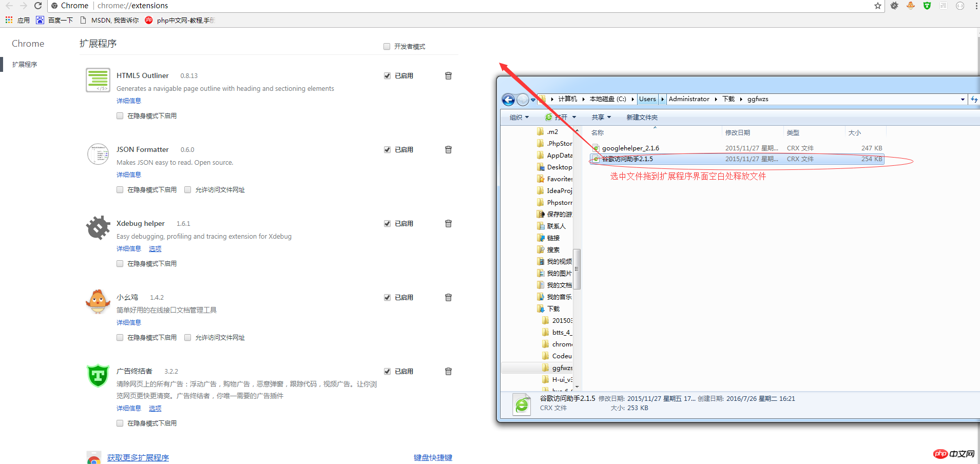The height and width of the screenshot is (464, 980).
Task: Click 新建文件夹 in Explorer toolbar
Action: pos(642,118)
